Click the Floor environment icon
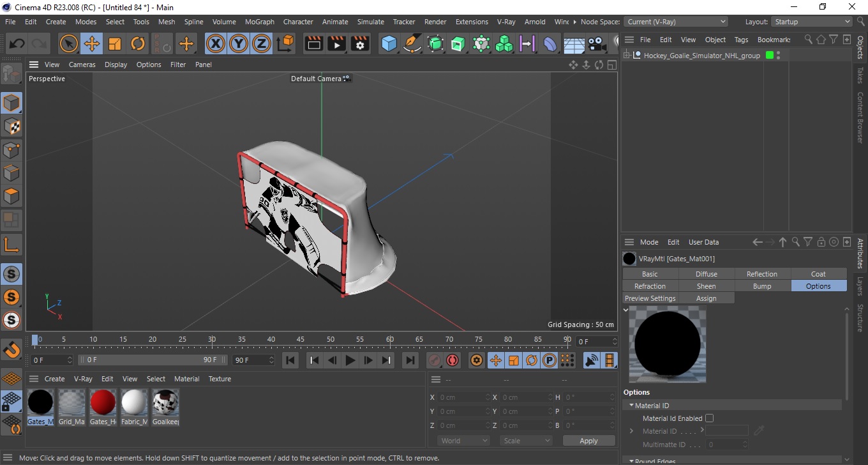This screenshot has height=465, width=868. pos(574,44)
